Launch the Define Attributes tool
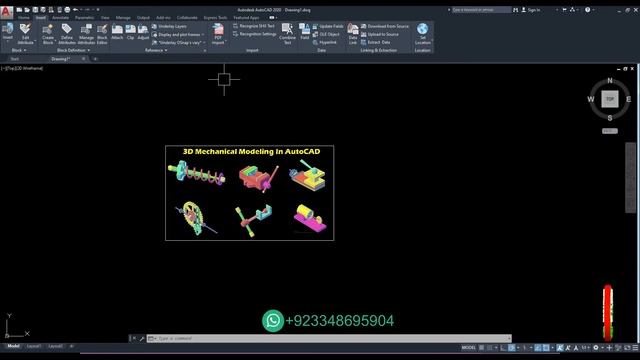 click(x=67, y=33)
